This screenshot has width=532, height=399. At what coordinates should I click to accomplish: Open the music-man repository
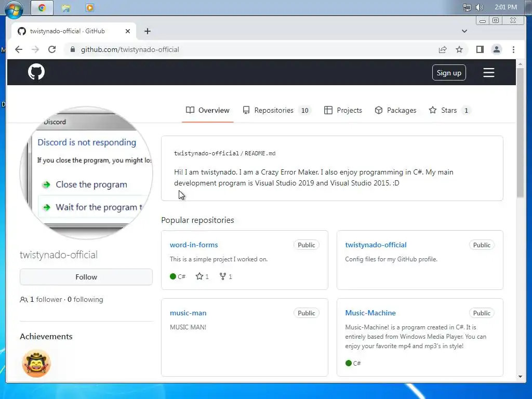tap(188, 313)
